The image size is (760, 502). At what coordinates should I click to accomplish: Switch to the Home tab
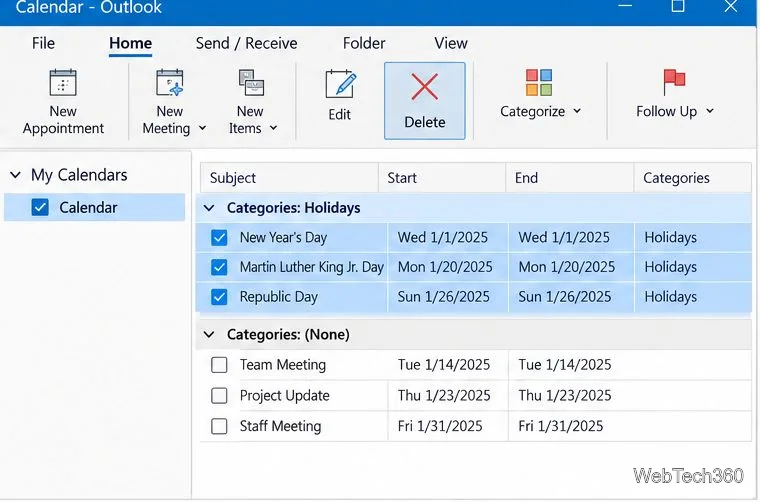click(130, 43)
